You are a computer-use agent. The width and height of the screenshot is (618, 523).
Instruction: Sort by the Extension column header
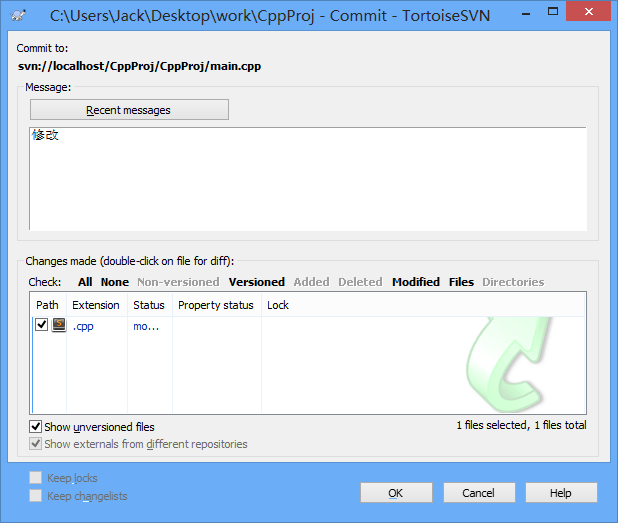click(96, 305)
